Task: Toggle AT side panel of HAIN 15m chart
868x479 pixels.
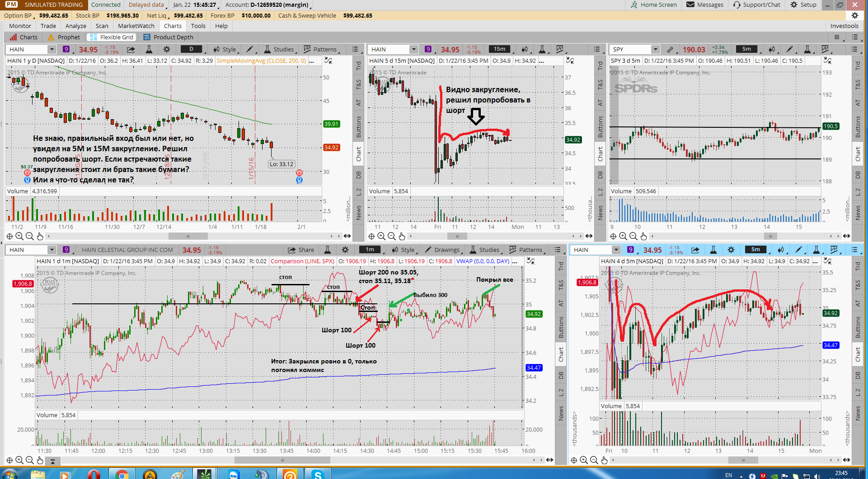Action: (600, 103)
